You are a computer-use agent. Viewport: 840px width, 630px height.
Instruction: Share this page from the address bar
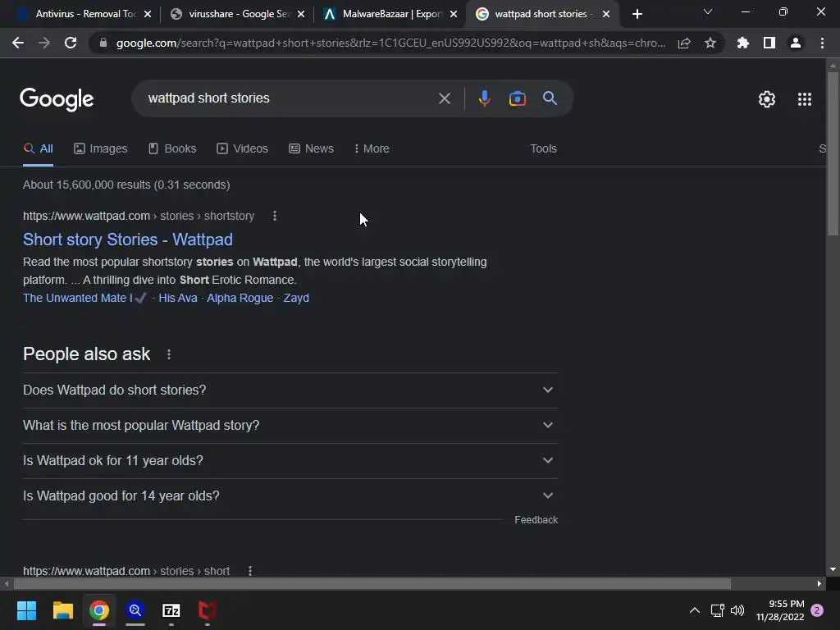(684, 43)
